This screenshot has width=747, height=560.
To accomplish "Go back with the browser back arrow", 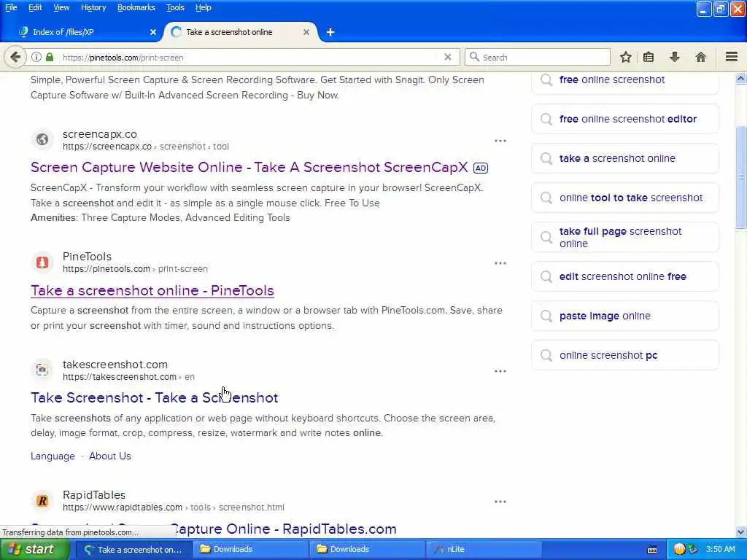I will (x=15, y=57).
